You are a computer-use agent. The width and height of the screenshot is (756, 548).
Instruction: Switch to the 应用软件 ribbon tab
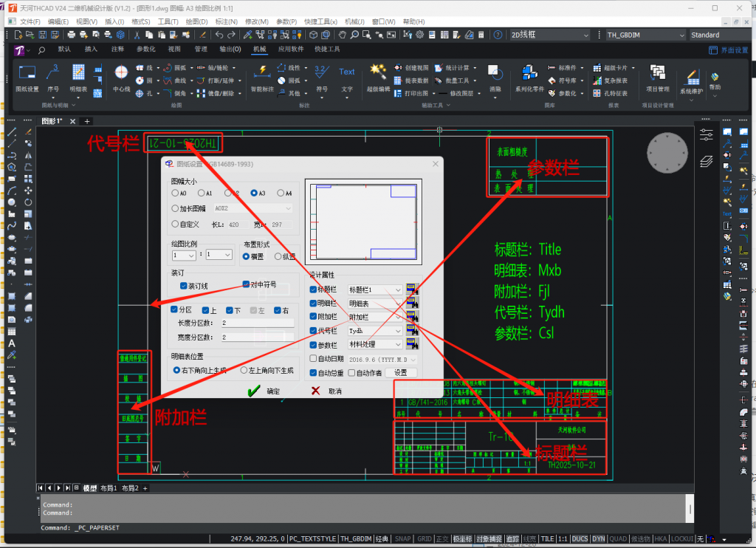point(290,49)
